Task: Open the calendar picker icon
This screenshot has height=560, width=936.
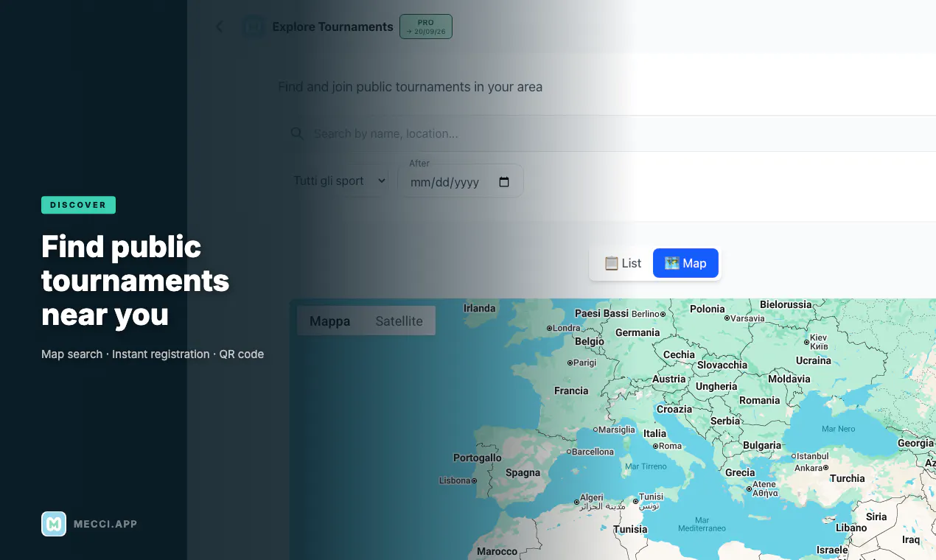Action: point(504,182)
